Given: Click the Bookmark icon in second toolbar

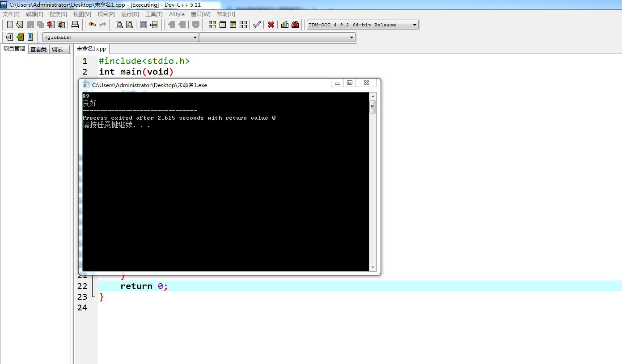Looking at the screenshot, I should pos(30,37).
